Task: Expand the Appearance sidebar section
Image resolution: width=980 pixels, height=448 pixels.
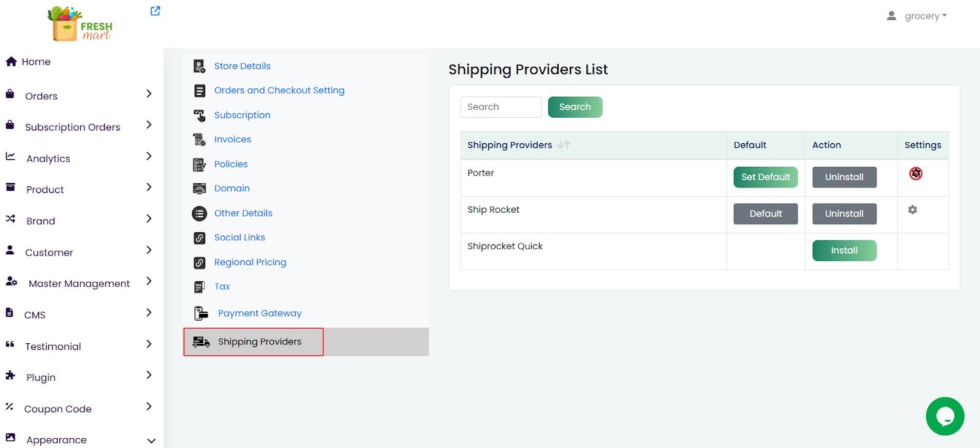Action: [151, 440]
